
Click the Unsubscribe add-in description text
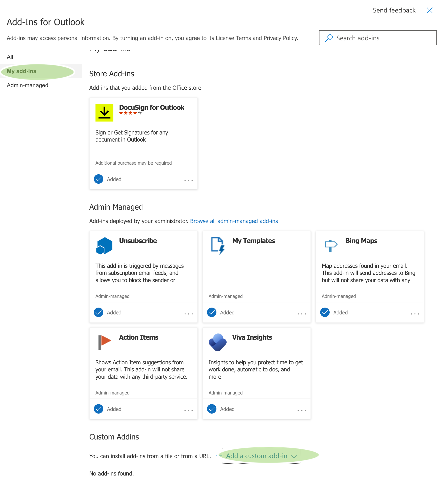[140, 273]
